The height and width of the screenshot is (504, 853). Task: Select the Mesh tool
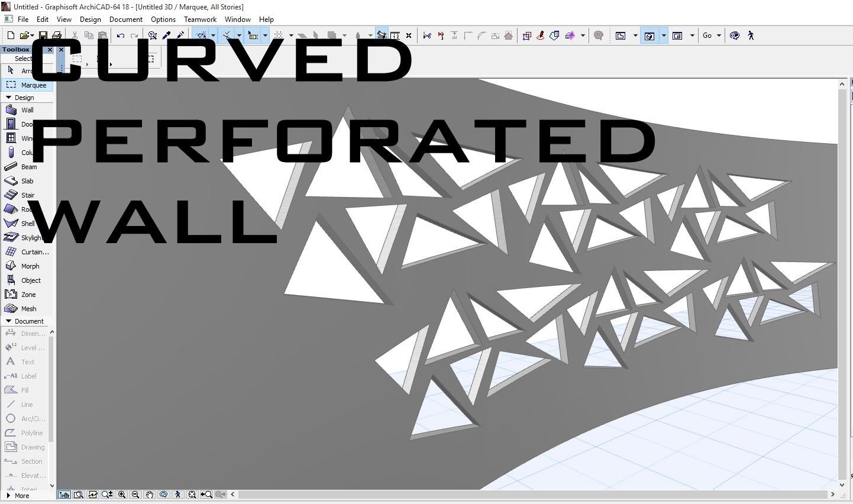(27, 309)
